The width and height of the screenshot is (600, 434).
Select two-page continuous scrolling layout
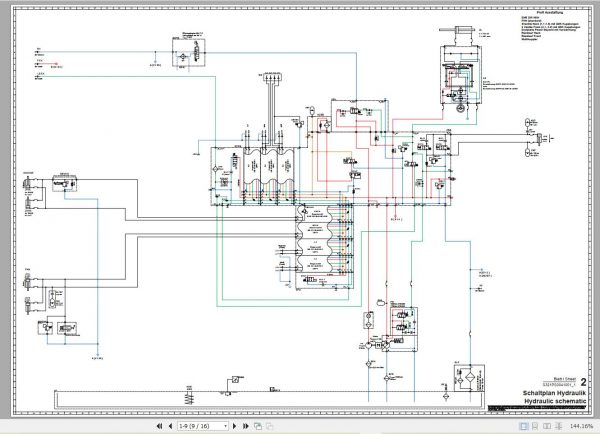[559, 426]
